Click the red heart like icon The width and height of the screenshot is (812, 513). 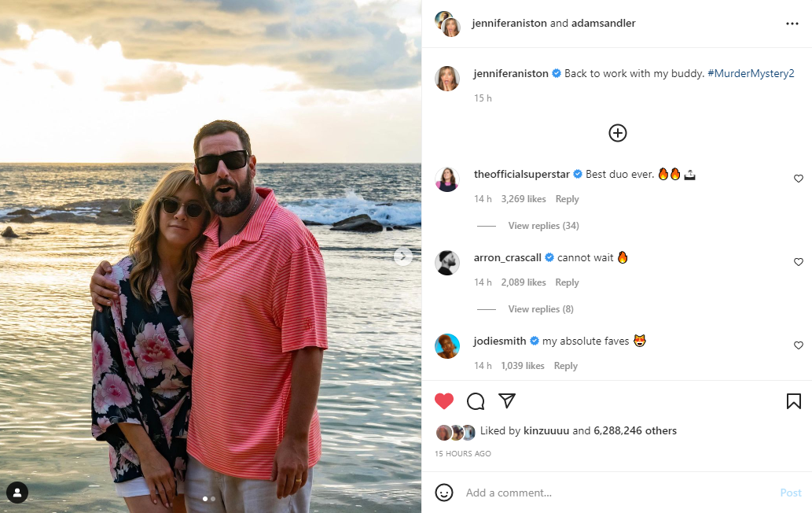[444, 401]
